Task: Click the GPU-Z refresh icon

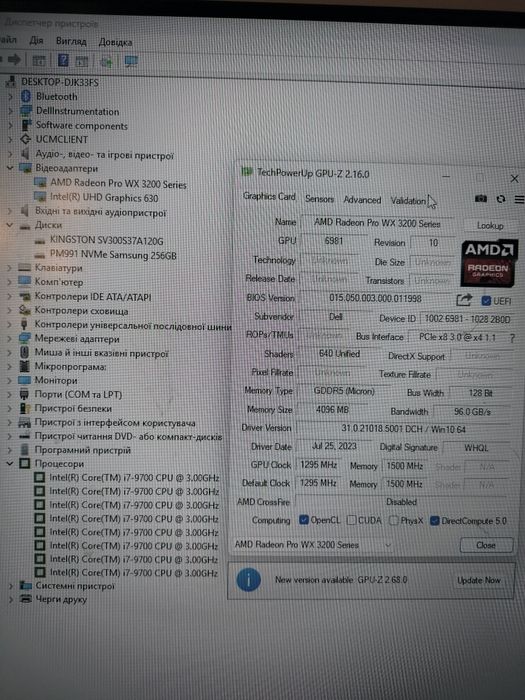Action: coord(501,199)
